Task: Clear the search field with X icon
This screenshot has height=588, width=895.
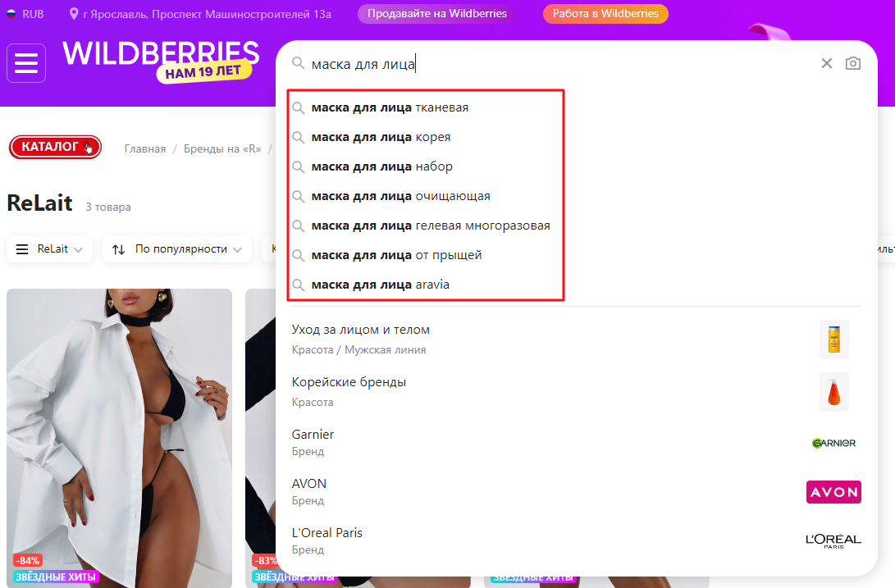Action: [827, 63]
